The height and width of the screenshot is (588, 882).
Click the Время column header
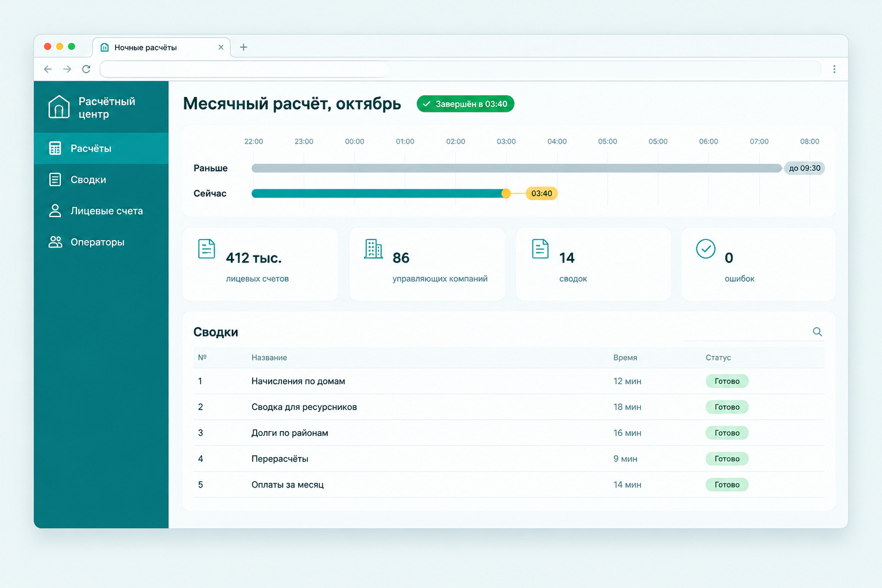point(625,358)
